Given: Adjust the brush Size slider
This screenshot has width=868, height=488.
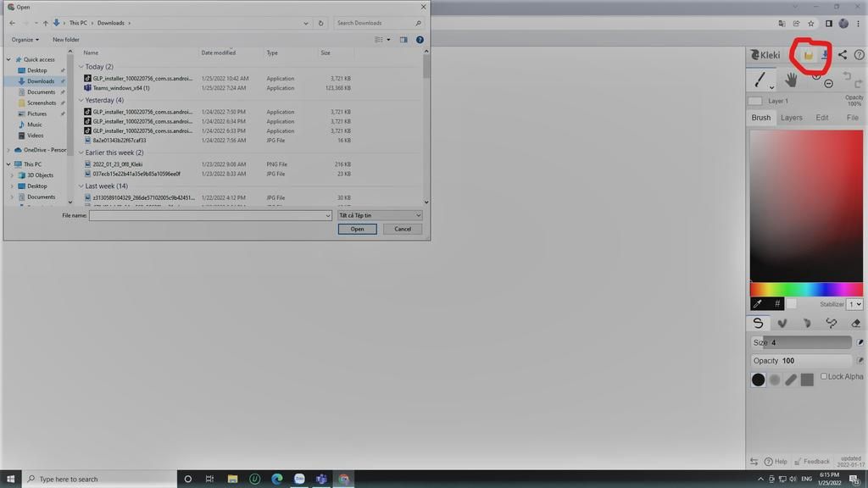Looking at the screenshot, I should coord(801,342).
